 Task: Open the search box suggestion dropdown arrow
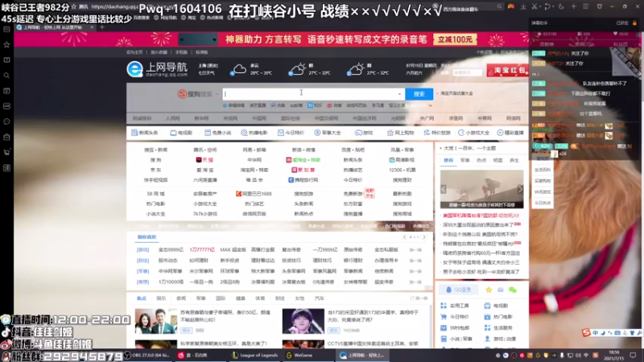(399, 94)
